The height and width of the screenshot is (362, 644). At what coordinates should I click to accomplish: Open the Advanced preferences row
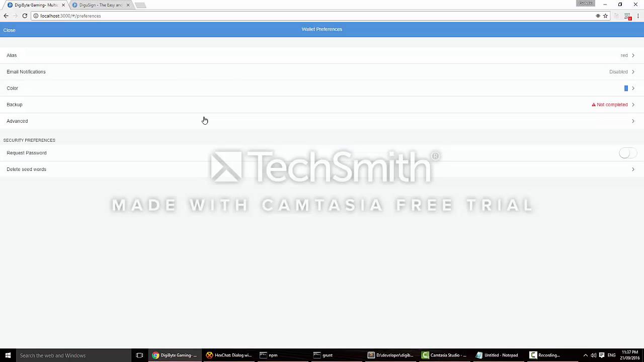[x=322, y=121]
